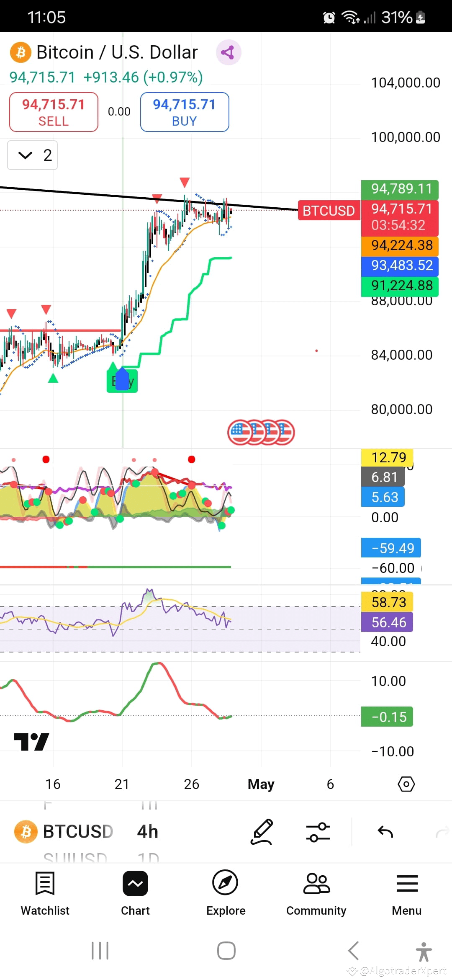Tap the May label on the time axis
The height and width of the screenshot is (980, 452).
pos(261,784)
